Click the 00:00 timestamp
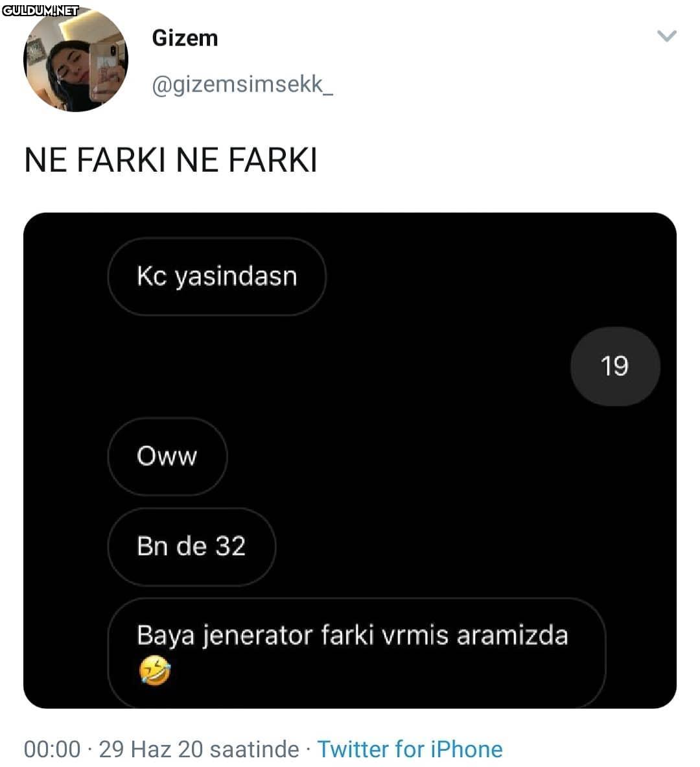The height and width of the screenshot is (767, 700). (52, 749)
